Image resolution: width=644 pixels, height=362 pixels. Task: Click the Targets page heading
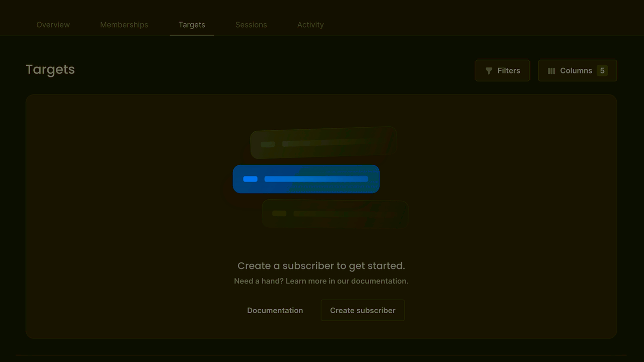point(50,69)
